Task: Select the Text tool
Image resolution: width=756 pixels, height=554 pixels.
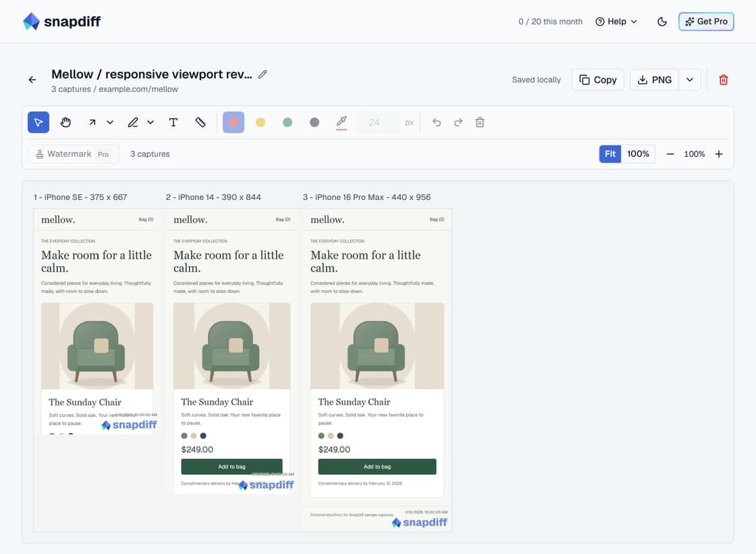Action: coord(173,122)
